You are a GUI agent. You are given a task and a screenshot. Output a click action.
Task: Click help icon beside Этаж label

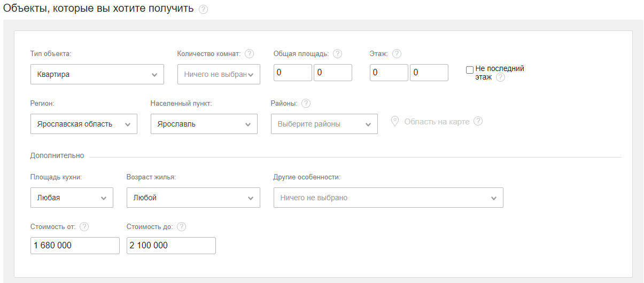click(397, 53)
